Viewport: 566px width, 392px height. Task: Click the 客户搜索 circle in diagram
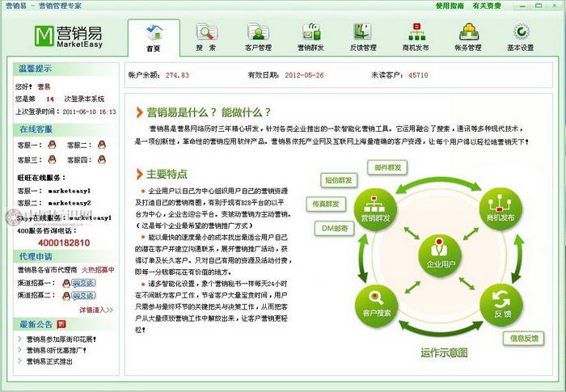coord(377,306)
